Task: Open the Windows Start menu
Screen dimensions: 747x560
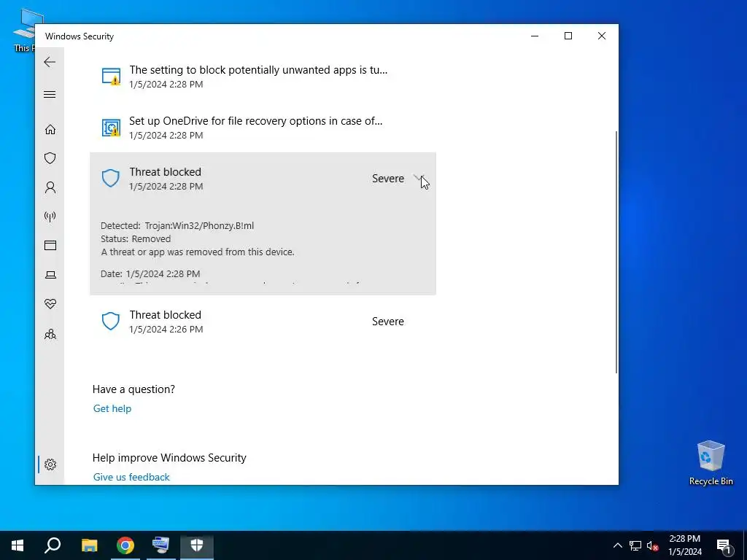Action: pos(18,545)
